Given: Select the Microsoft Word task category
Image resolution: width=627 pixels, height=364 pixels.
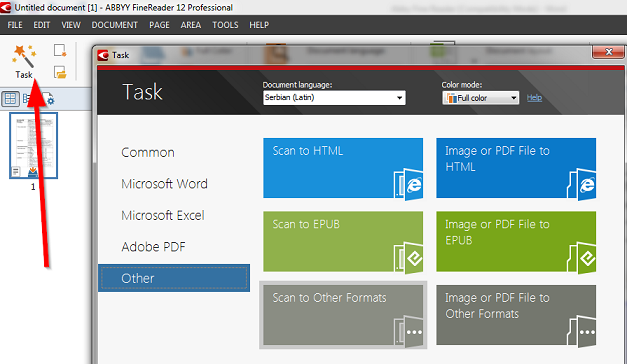Looking at the screenshot, I should (164, 184).
